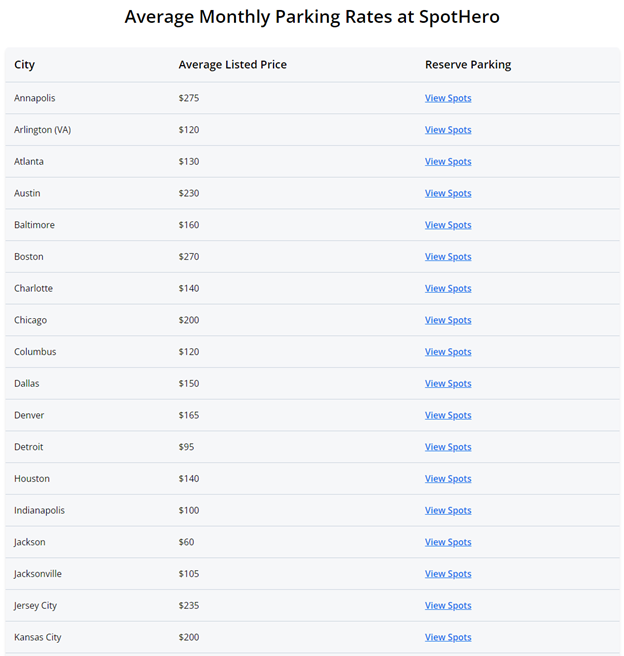View spots for Columbus
The height and width of the screenshot is (656, 624).
point(448,352)
